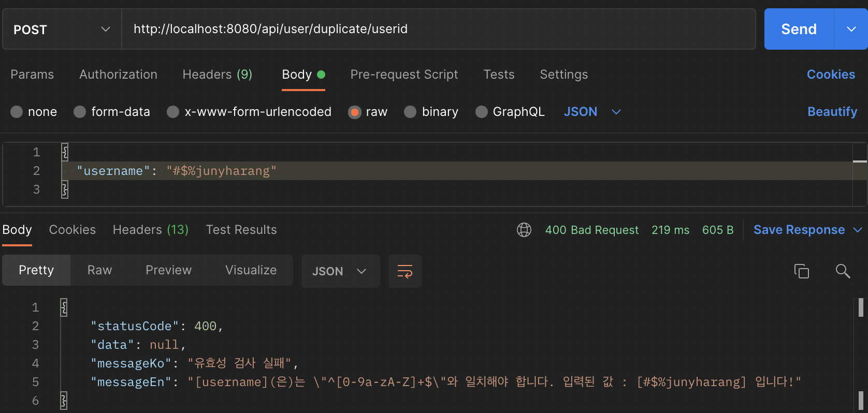Select the request Body tab

303,75
